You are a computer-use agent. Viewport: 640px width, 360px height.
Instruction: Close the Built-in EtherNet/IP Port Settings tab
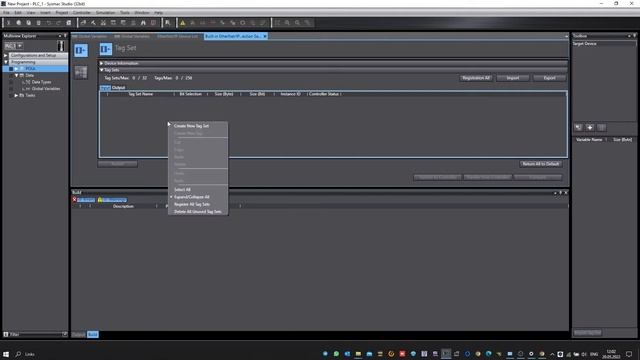(x=265, y=36)
